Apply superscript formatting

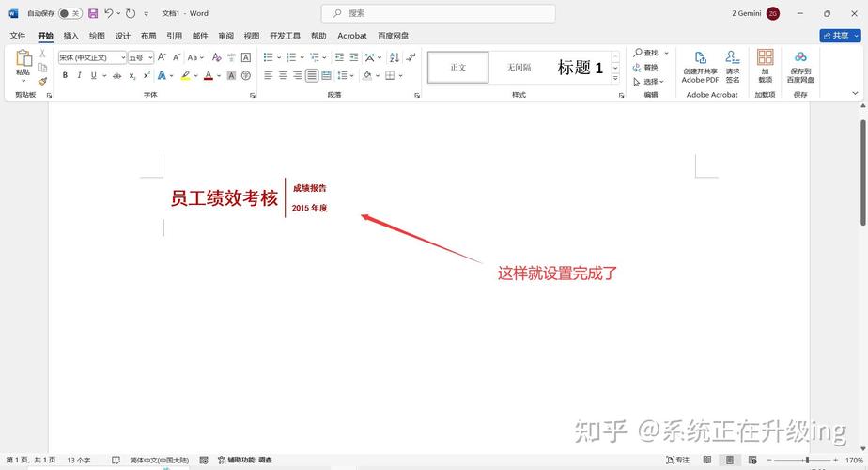pyautogui.click(x=147, y=75)
